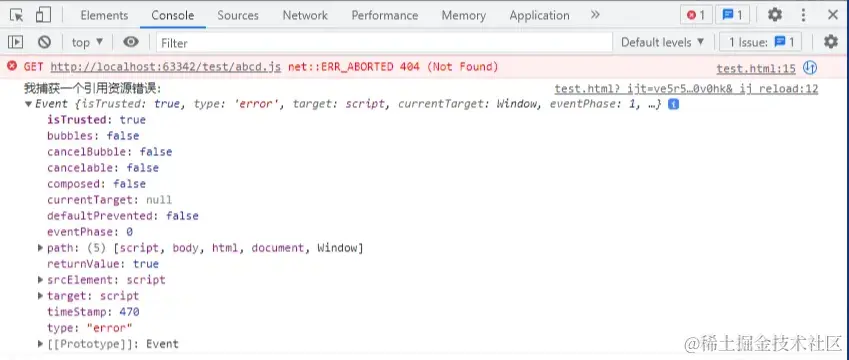The width and height of the screenshot is (849, 360).
Task: Activate the inspect element picker icon
Action: (17, 15)
